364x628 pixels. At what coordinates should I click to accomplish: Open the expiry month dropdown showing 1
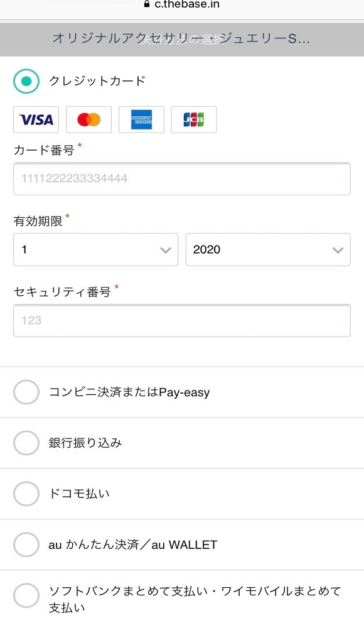tap(95, 249)
